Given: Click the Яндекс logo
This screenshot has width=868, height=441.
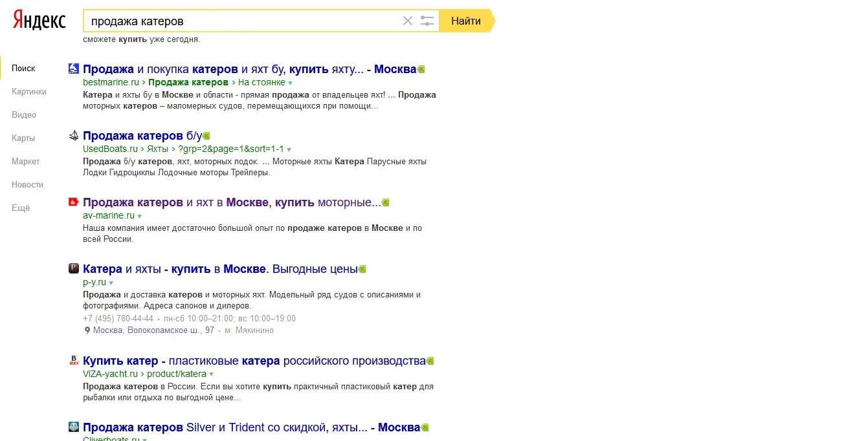Looking at the screenshot, I should pos(39,21).
